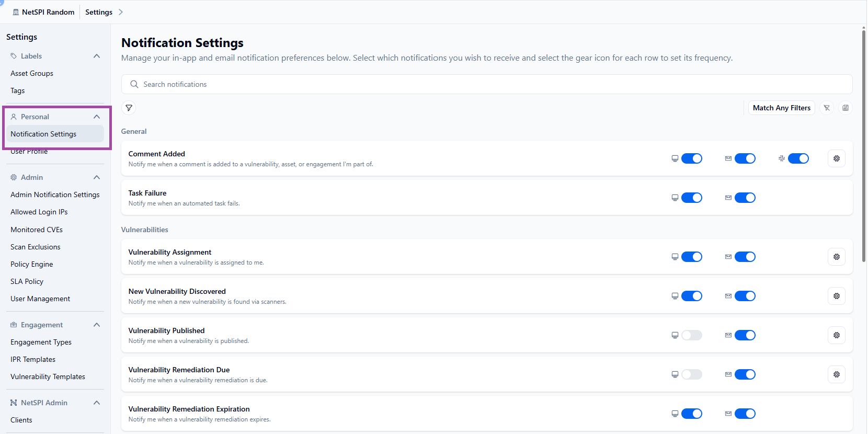868x434 pixels.
Task: Click the breadcrumb chevron after Settings
Action: (x=121, y=12)
